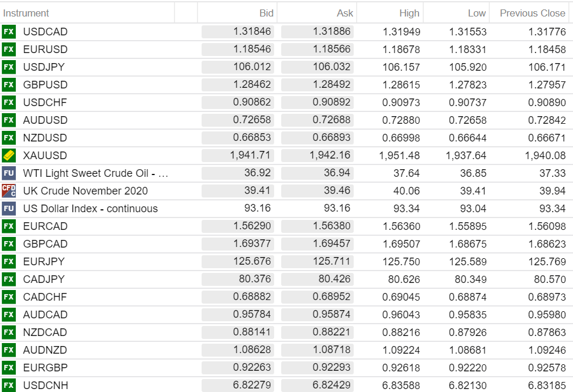Image resolution: width=573 pixels, height=392 pixels.
Task: Click the FX icon beside EURJPY
Action: coord(9,262)
